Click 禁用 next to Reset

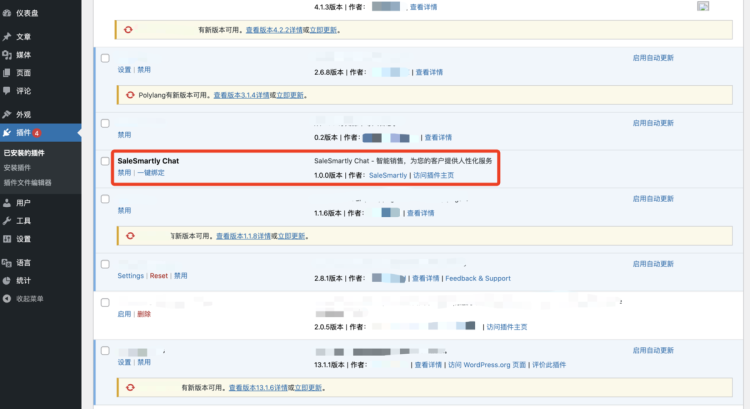[181, 276]
